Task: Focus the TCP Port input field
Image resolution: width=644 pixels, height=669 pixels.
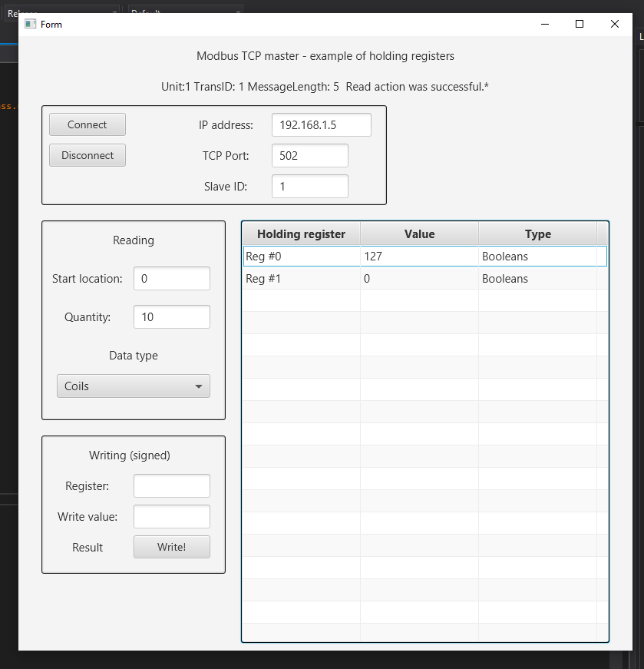Action: coord(310,156)
